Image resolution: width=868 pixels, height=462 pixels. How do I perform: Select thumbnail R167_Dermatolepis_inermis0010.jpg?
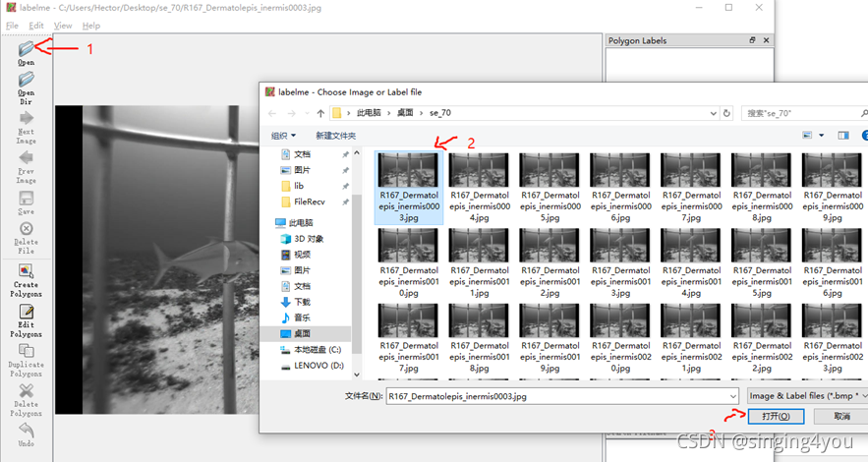pyautogui.click(x=409, y=262)
